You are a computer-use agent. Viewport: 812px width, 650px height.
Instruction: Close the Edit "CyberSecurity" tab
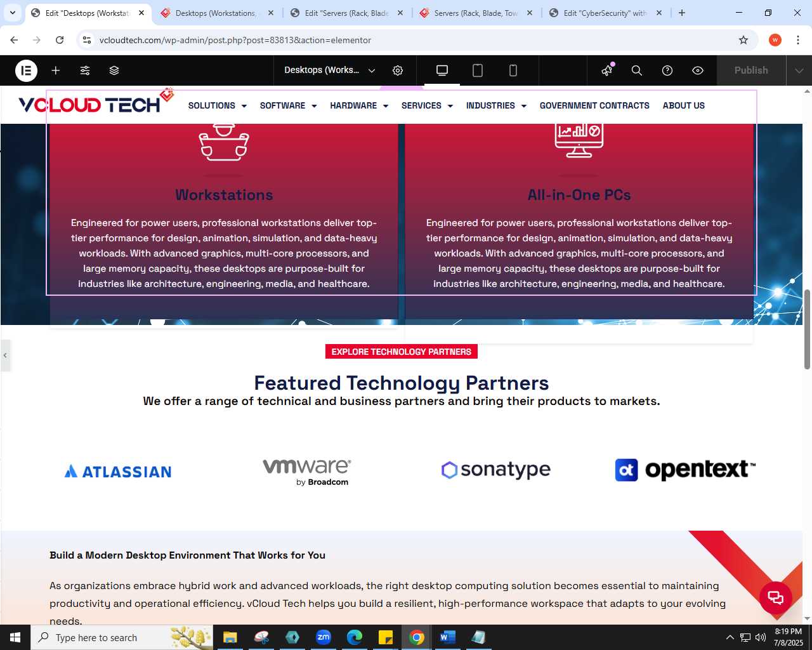659,13
